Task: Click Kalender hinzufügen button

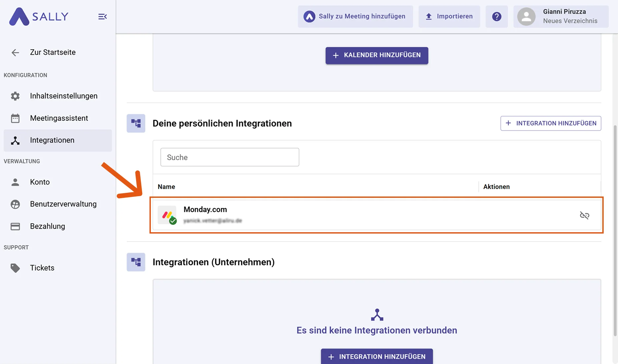Action: point(377,55)
